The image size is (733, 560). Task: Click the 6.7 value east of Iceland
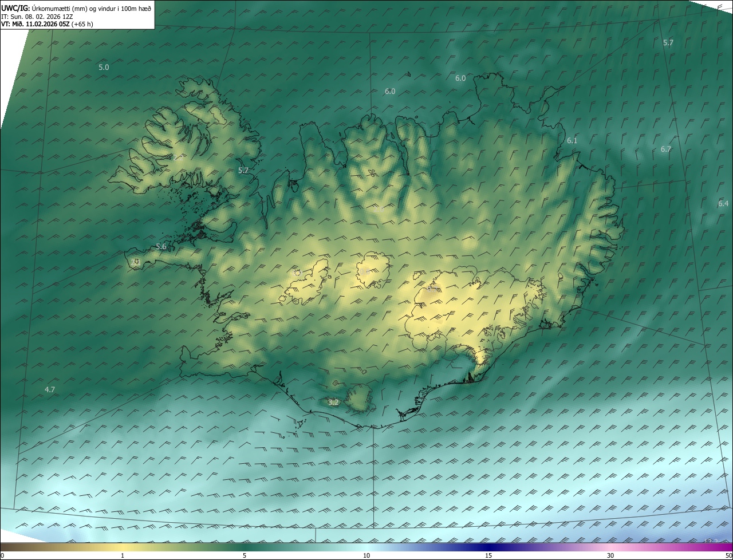click(x=665, y=149)
